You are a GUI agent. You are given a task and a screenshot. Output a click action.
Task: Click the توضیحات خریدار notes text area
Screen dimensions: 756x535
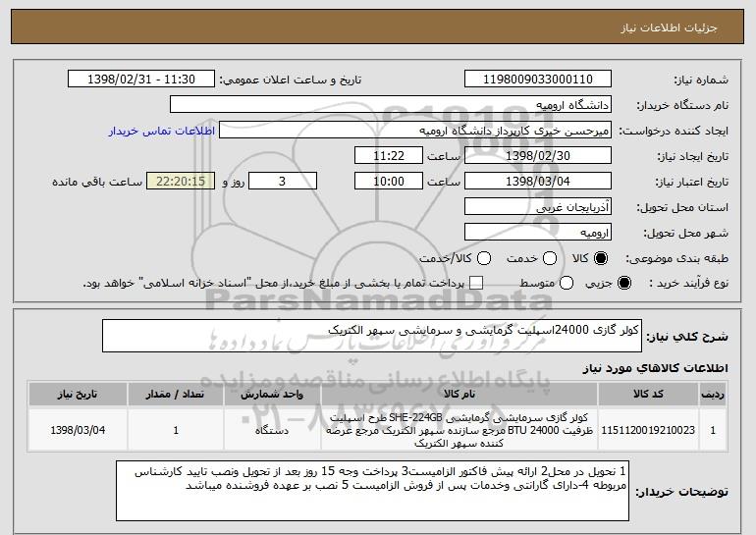(372, 491)
